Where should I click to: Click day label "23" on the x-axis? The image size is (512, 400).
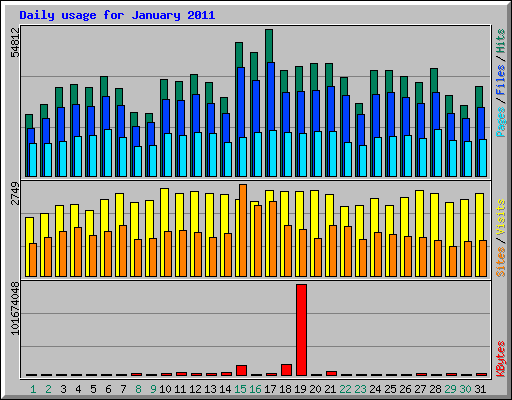pos(360,389)
